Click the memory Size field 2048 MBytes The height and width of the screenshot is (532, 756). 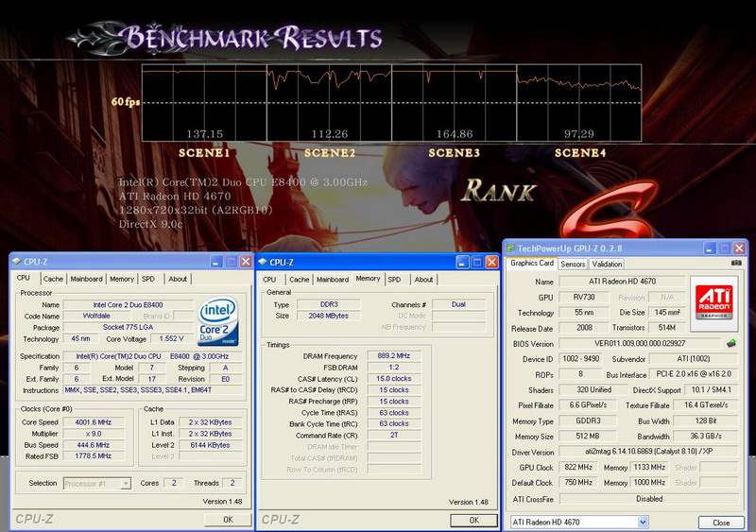pos(328,316)
